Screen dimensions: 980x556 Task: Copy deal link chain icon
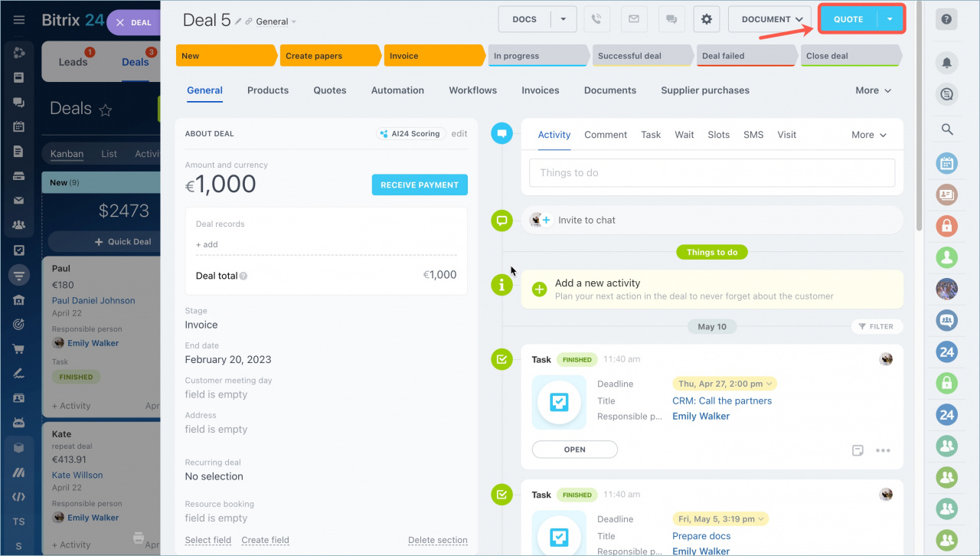pos(249,21)
